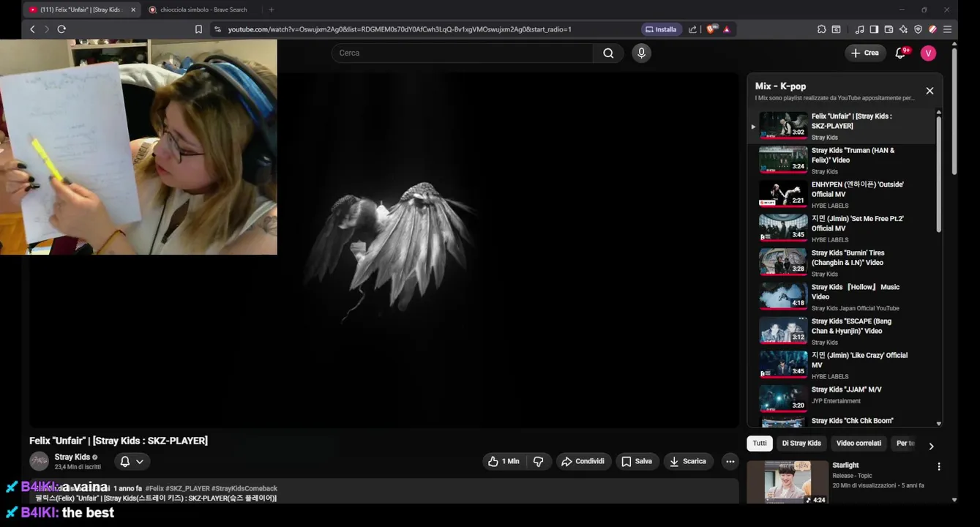The width and height of the screenshot is (980, 527).
Task: Open the site settings icon beside the URL
Action: 217,29
